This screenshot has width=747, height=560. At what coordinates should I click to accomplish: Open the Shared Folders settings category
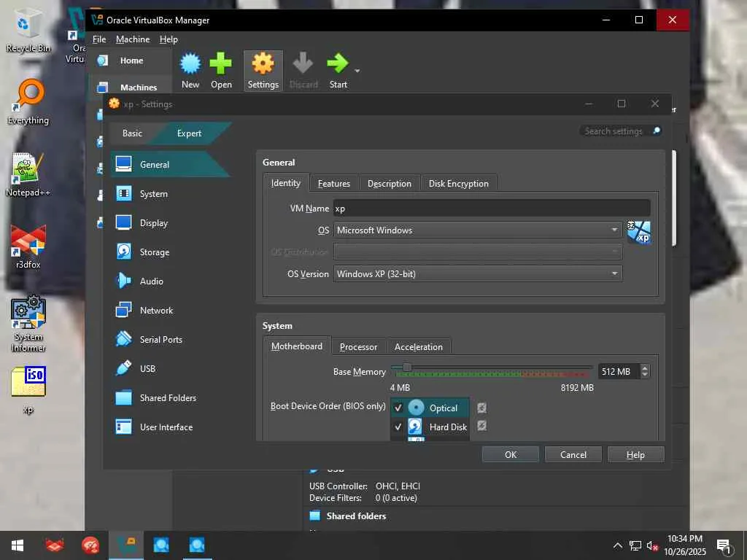point(168,397)
